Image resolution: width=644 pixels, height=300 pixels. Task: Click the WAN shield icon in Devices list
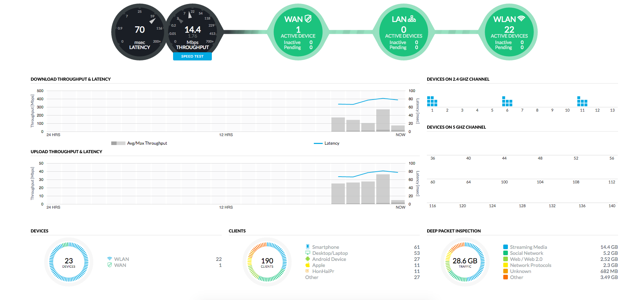coord(109,265)
